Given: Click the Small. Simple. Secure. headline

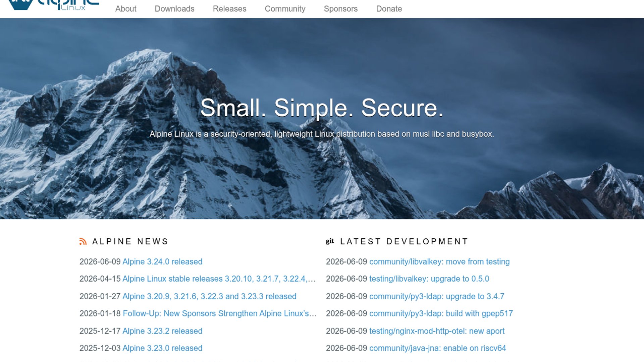Looking at the screenshot, I should click(322, 108).
